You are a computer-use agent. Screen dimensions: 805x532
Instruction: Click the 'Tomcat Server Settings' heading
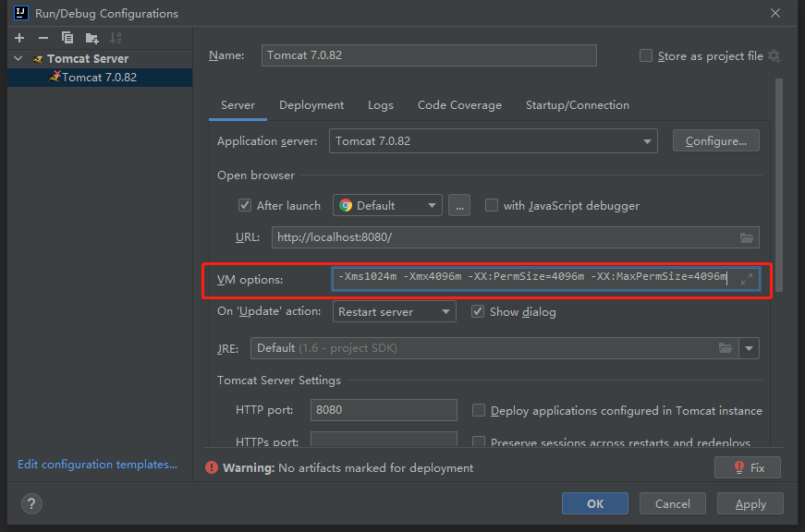pos(279,381)
